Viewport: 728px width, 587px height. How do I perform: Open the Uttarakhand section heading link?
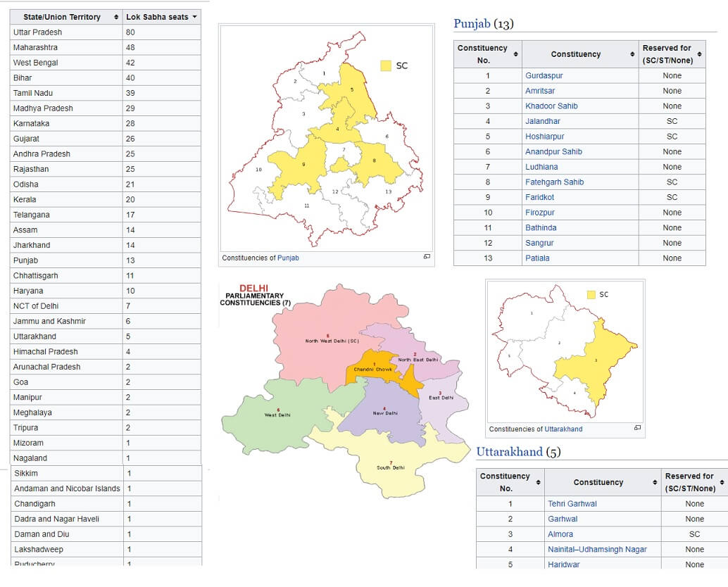click(509, 452)
